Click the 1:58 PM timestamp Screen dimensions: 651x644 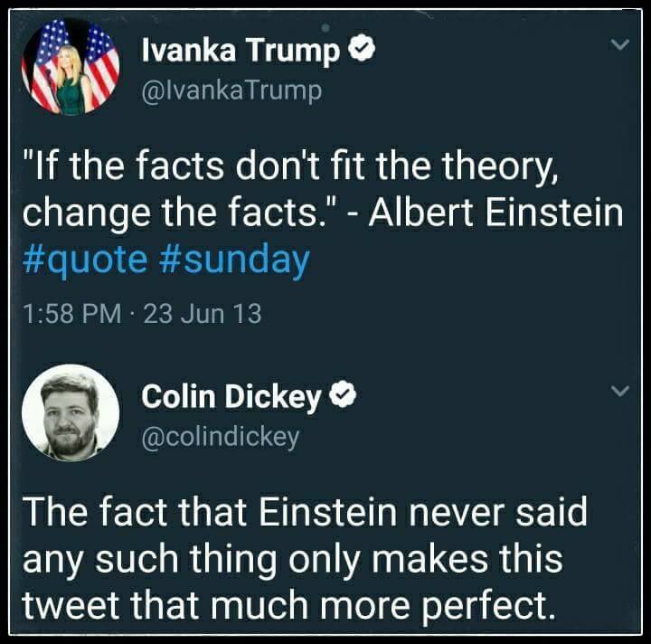click(x=70, y=314)
